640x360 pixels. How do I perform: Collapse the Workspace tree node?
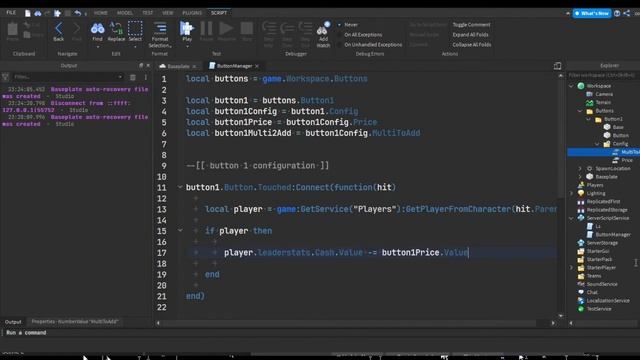tap(571, 86)
